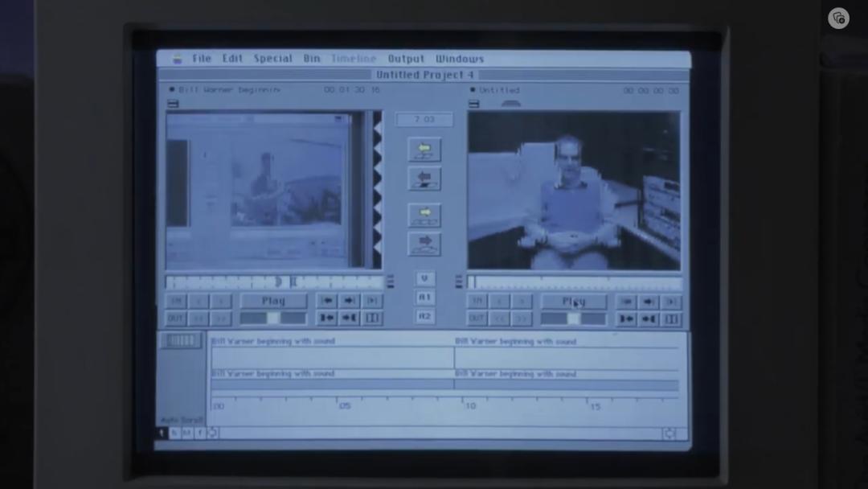Toggle the A2 audio track selector
868x489 pixels.
tap(424, 316)
